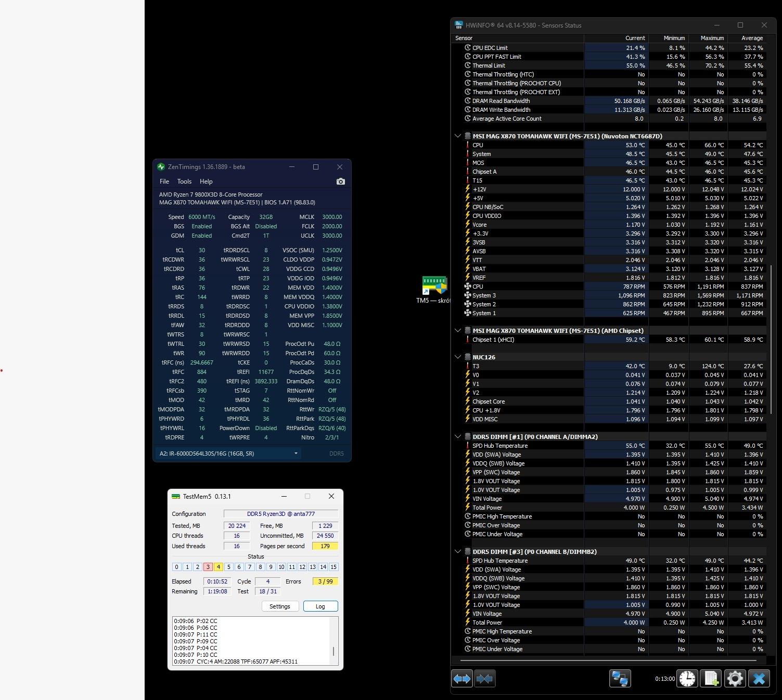Open the Help menu in ZenTimings
Screen dimensions: 782x700
pos(206,182)
